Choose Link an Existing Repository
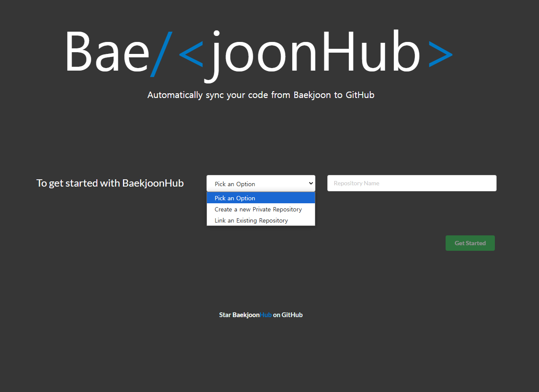This screenshot has height=392, width=539. (261, 220)
